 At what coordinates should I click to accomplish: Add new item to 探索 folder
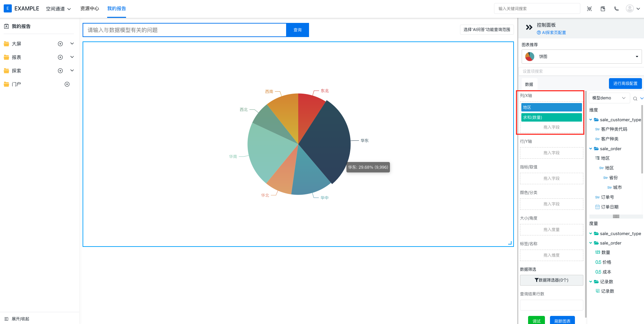tap(60, 71)
